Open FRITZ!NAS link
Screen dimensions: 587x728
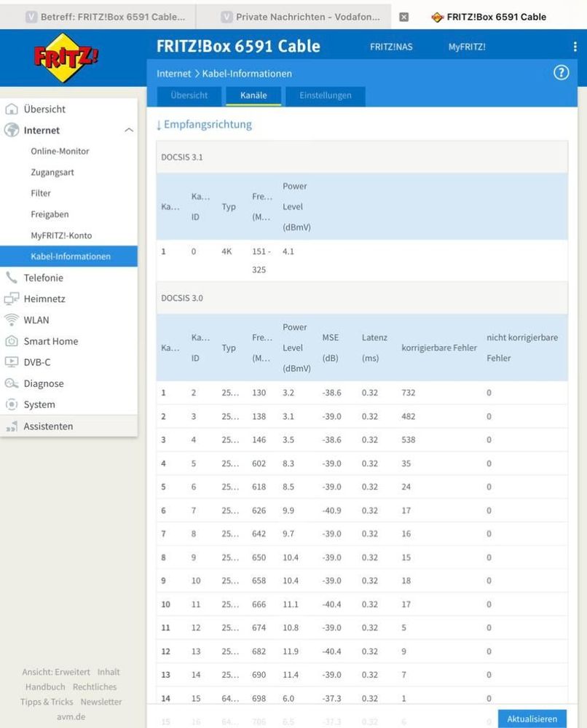click(x=391, y=47)
